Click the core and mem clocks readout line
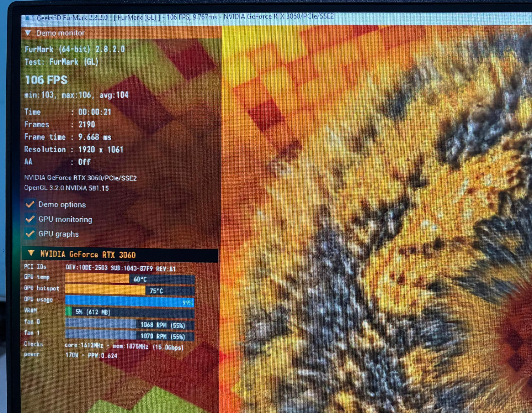The width and height of the screenshot is (532, 413). (x=124, y=346)
